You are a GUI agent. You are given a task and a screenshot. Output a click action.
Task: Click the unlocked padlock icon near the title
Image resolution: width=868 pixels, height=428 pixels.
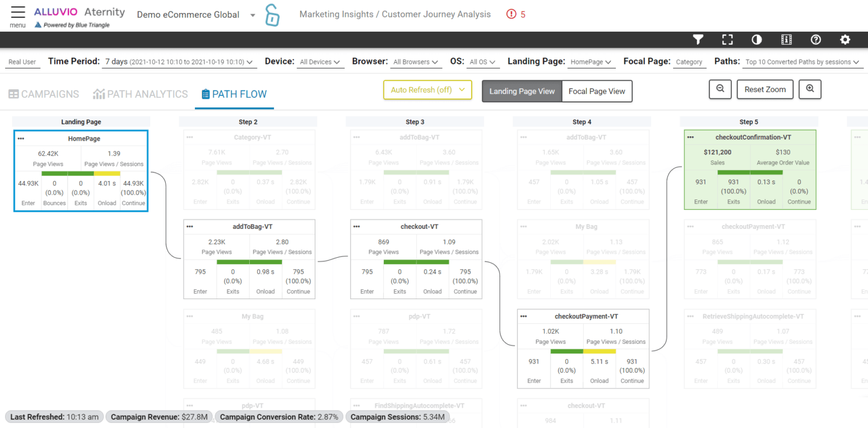272,14
